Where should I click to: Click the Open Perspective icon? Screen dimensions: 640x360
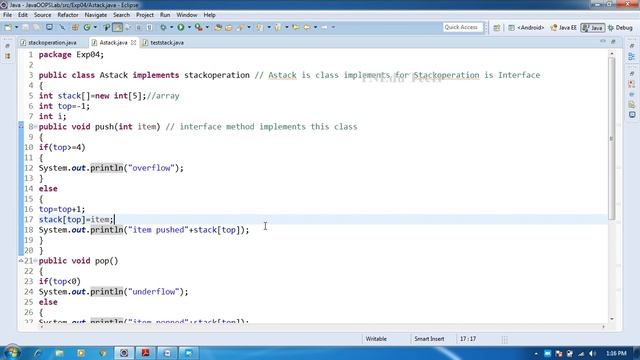point(497,28)
